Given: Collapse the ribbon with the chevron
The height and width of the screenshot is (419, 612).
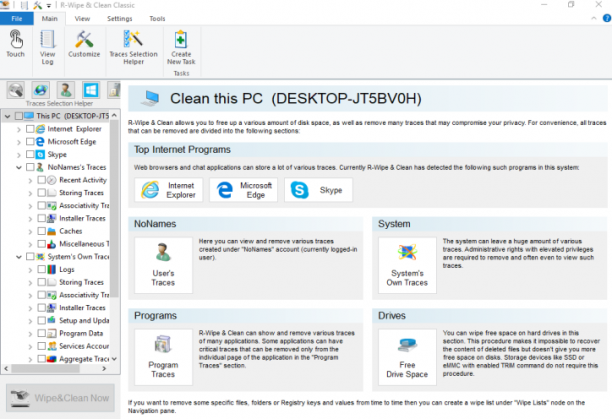Looking at the screenshot, I should coord(594,18).
